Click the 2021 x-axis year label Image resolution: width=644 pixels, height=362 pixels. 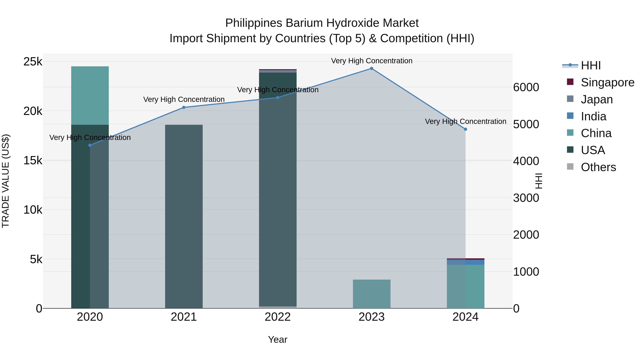click(x=184, y=317)
